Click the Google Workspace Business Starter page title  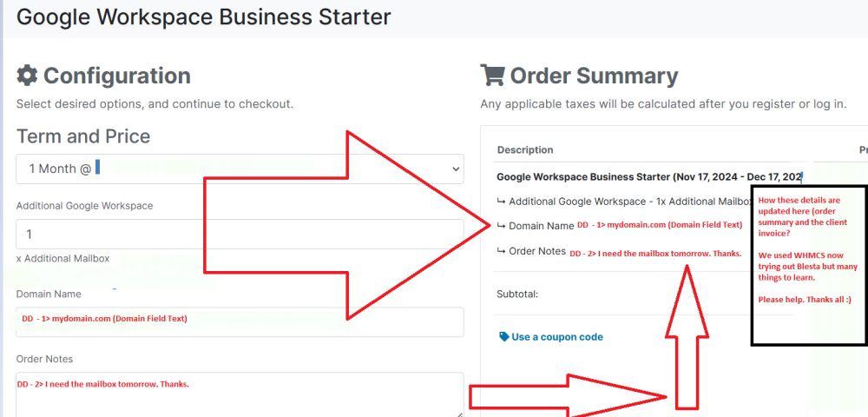(x=204, y=17)
